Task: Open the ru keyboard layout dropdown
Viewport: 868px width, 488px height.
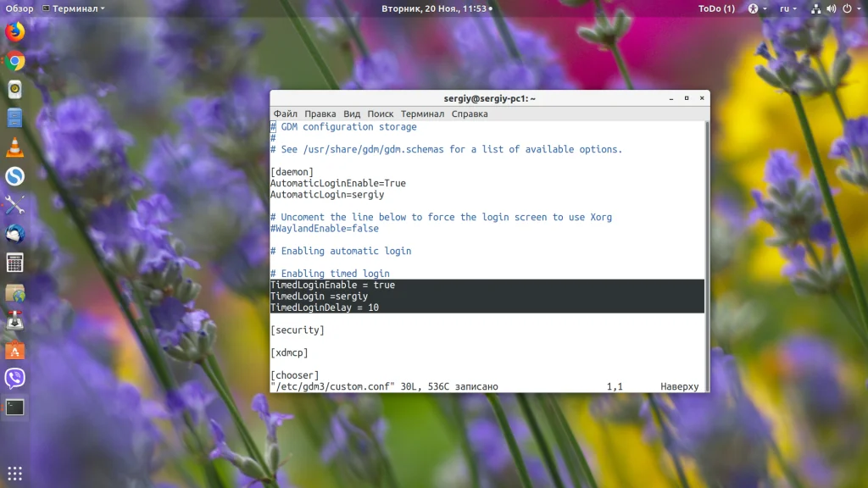Action: click(787, 8)
